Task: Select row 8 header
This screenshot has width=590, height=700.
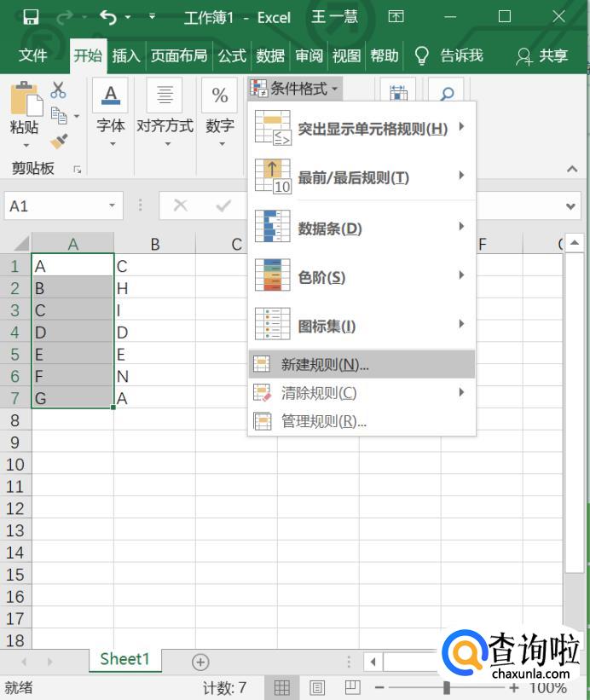Action: 15,420
